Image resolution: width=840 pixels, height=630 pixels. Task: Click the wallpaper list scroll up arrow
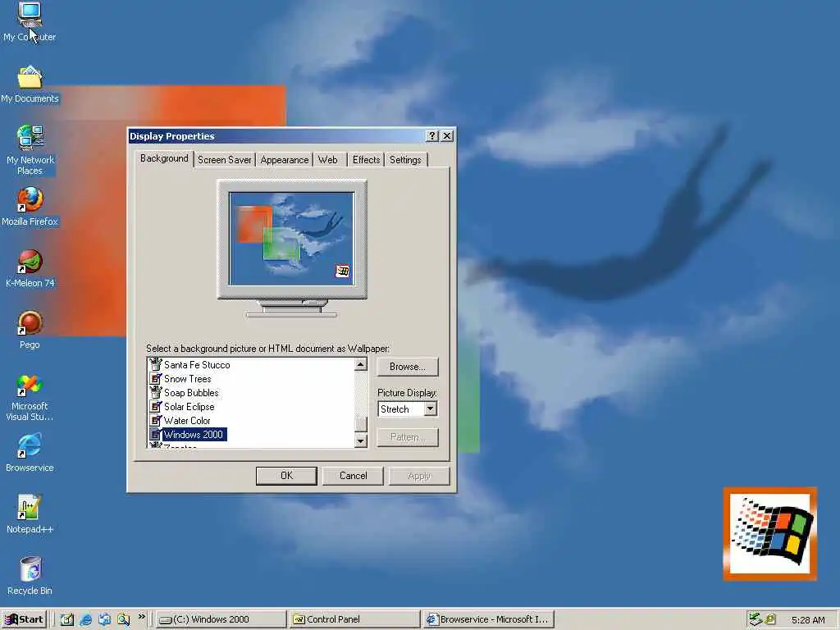pyautogui.click(x=361, y=364)
